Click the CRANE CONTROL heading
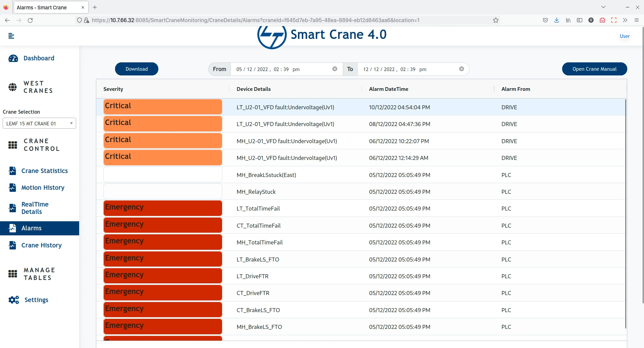The height and width of the screenshot is (348, 644). click(x=42, y=145)
